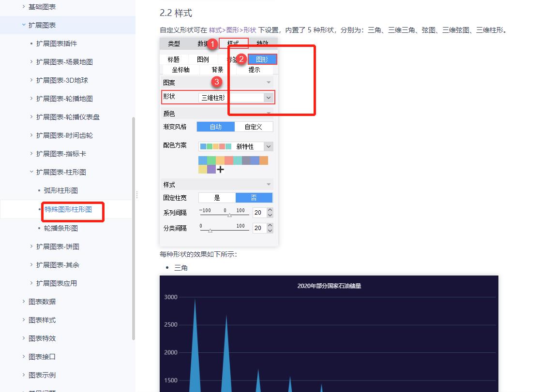Image resolution: width=541 pixels, height=392 pixels.
Task: Collapse the 扩展图表 section chevron
Action: [23, 25]
